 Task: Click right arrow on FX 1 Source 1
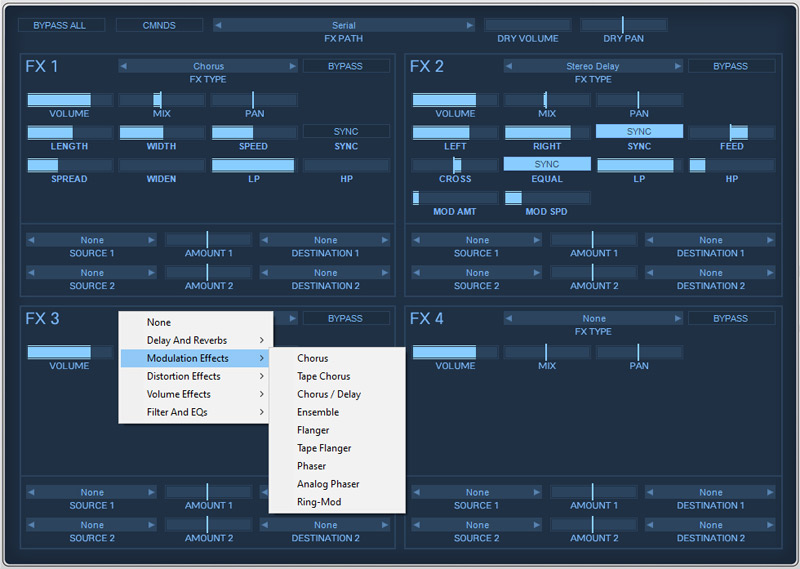[152, 240]
